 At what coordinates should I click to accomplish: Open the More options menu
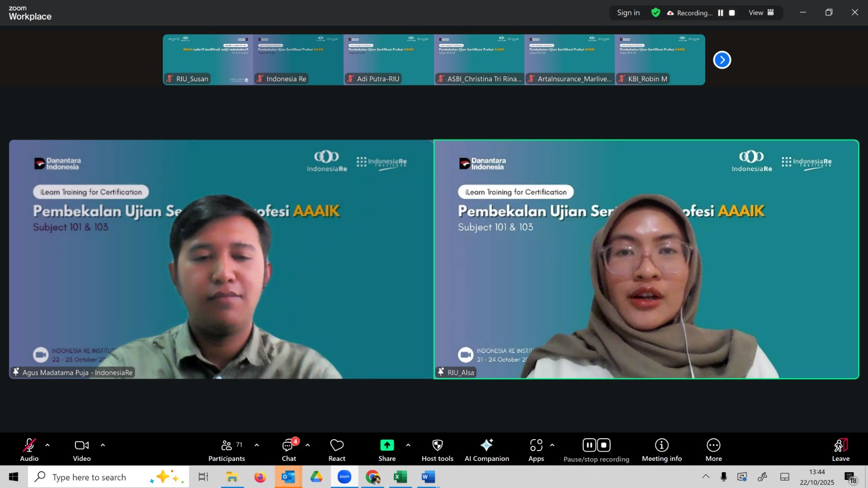(x=713, y=450)
